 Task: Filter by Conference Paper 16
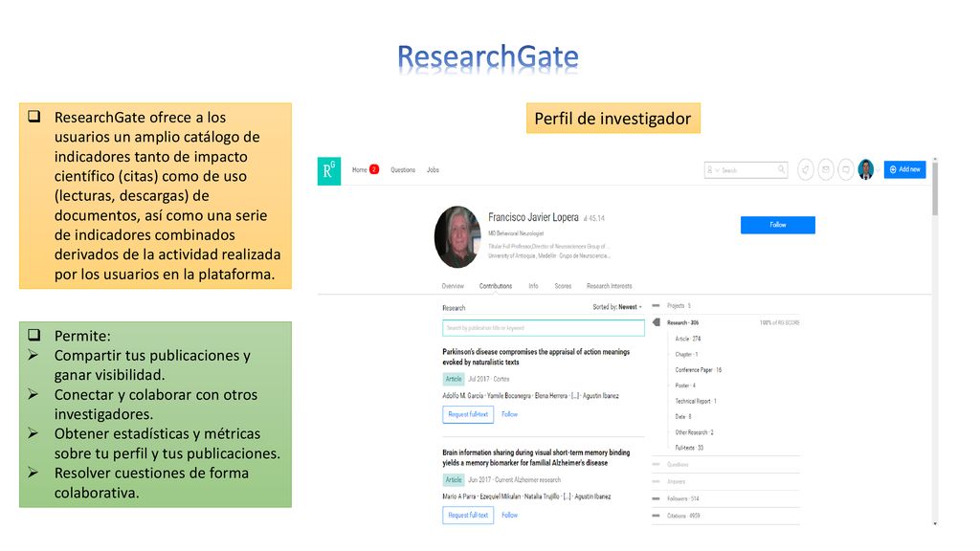pyautogui.click(x=698, y=370)
